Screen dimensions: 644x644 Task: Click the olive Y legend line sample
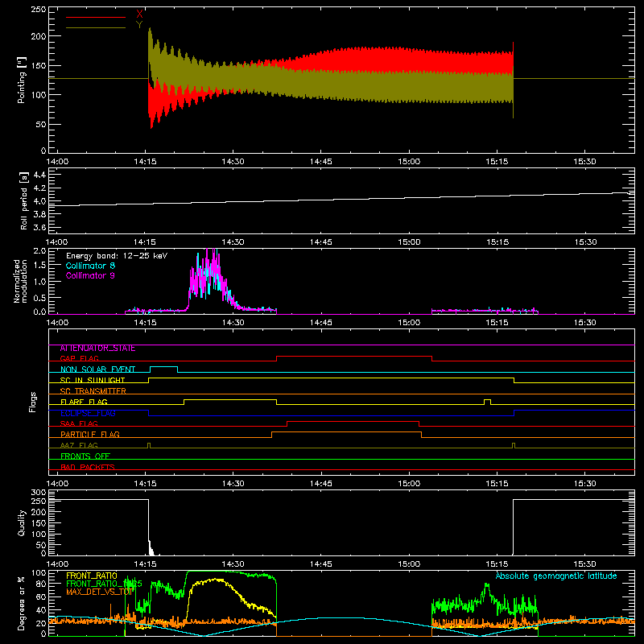(x=95, y=28)
